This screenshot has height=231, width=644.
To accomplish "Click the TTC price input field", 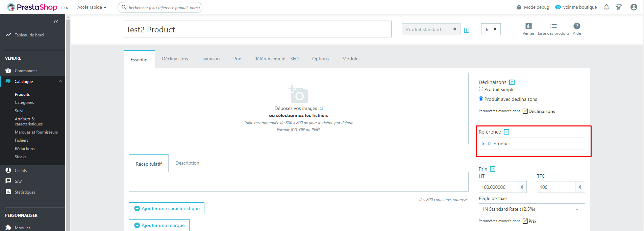I will pyautogui.click(x=556, y=187).
